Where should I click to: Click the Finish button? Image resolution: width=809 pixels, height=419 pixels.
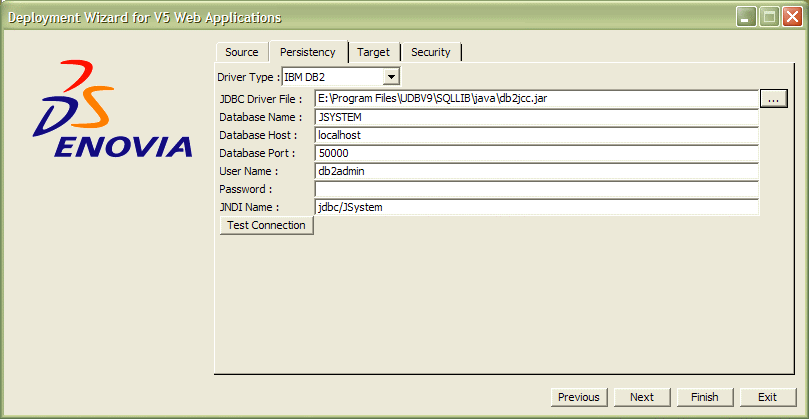tap(705, 397)
